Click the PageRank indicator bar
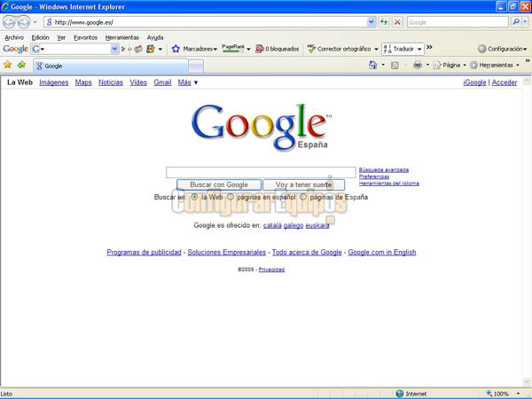 233,49
